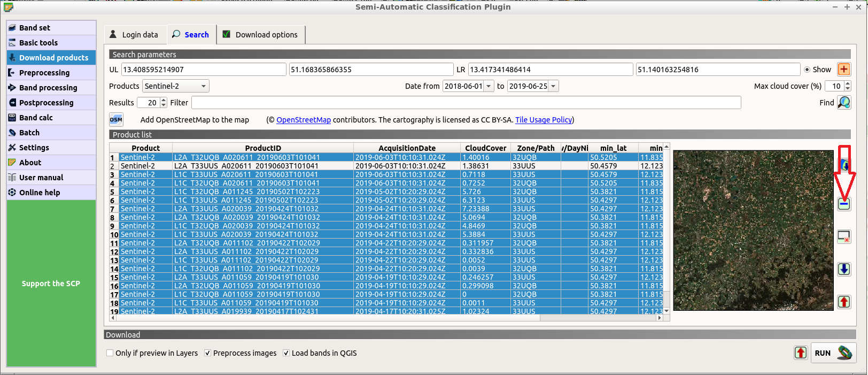
Task: Click the red export icon beside RUN
Action: click(x=800, y=353)
